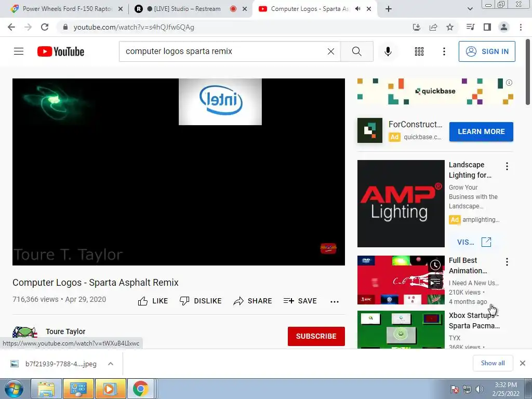Open the quickbase banner ad
The height and width of the screenshot is (399, 532).
coord(435,91)
